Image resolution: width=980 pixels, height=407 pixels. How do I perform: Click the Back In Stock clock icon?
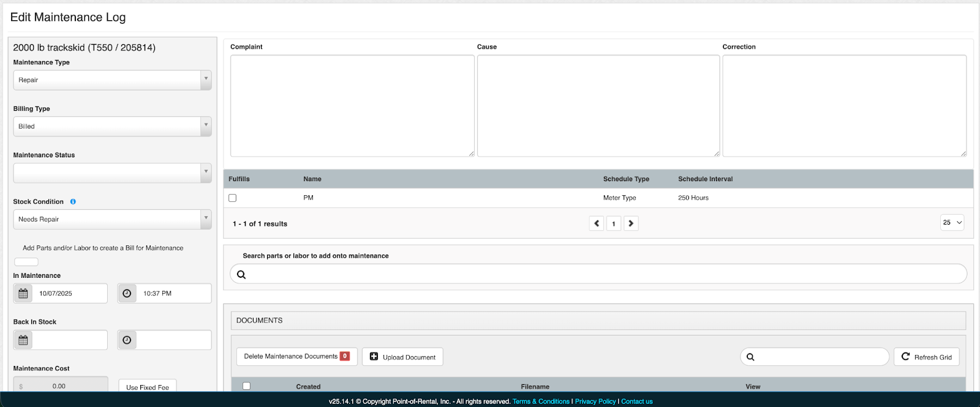click(x=127, y=340)
